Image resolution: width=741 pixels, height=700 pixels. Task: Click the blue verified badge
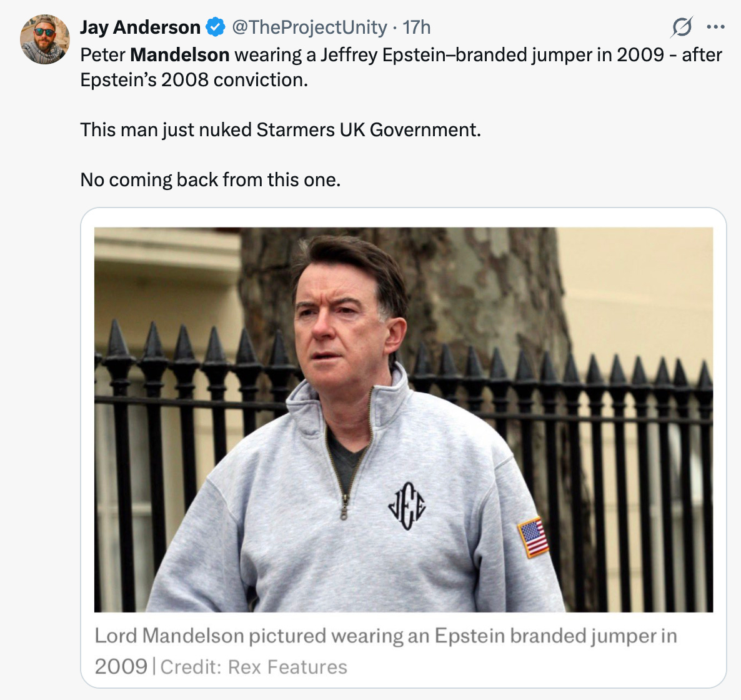click(216, 27)
